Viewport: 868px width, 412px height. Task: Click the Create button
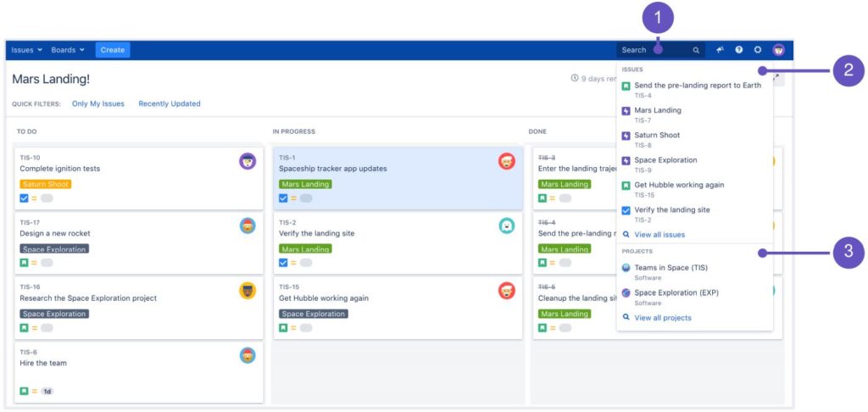click(113, 50)
